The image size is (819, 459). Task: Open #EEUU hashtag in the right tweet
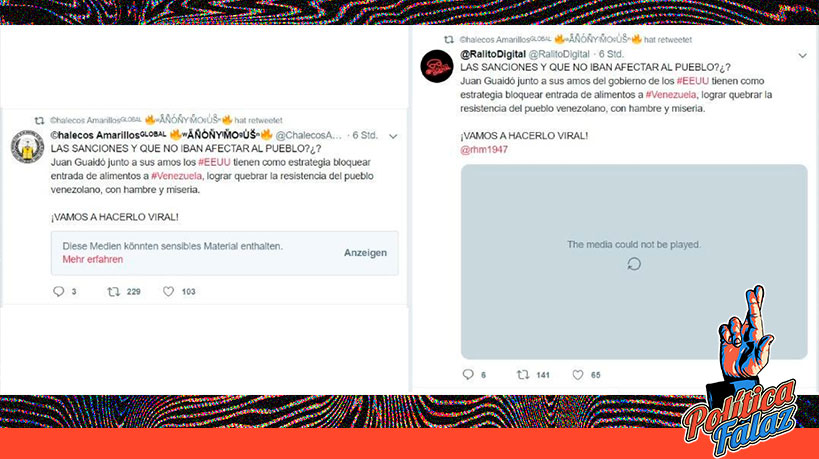coord(693,81)
